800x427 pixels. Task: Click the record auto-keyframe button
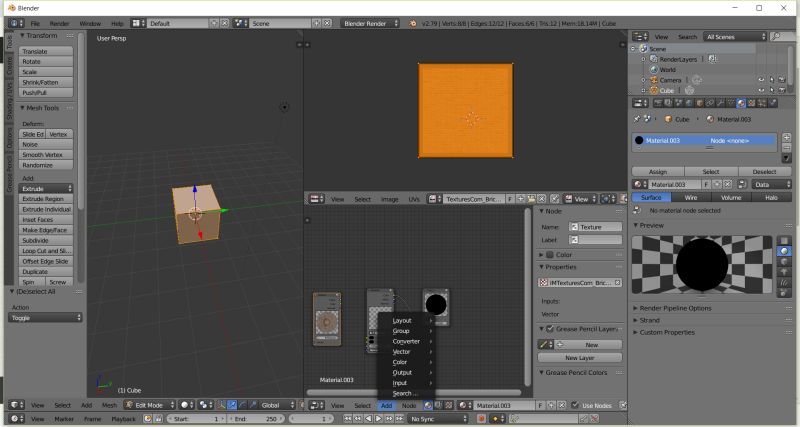(x=481, y=418)
